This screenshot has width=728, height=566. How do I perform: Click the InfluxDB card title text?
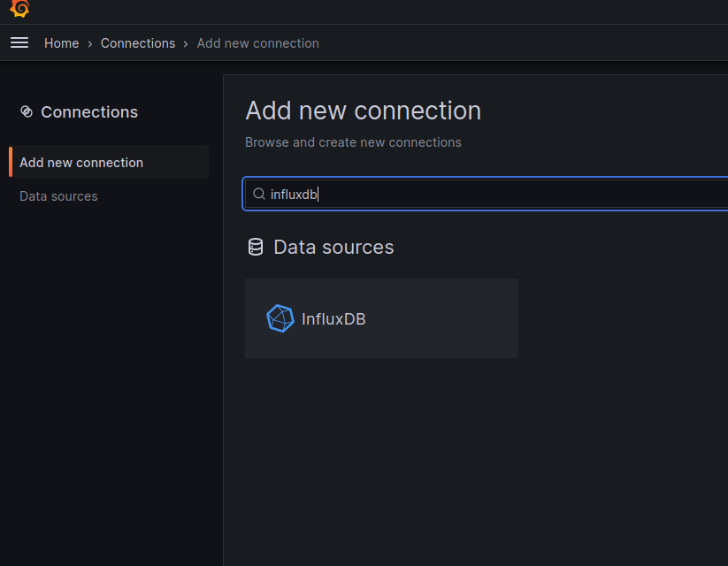(333, 319)
